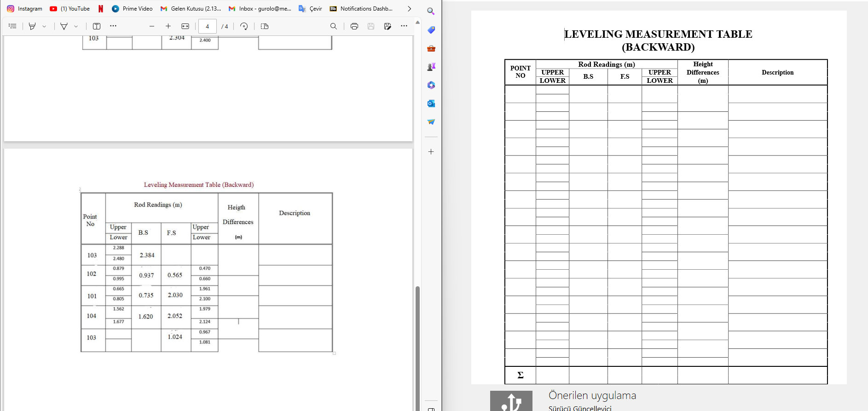
Task: Click point number 101 in PDF table
Action: pyautogui.click(x=92, y=296)
